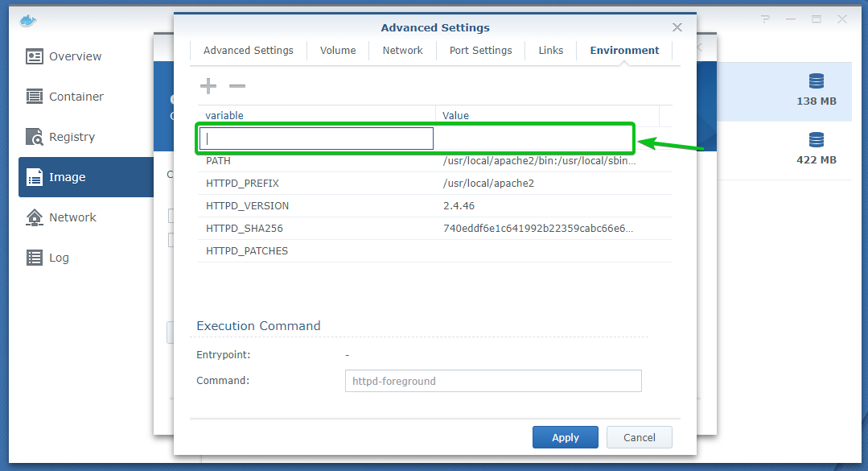Click the new variable name input field

click(x=316, y=138)
